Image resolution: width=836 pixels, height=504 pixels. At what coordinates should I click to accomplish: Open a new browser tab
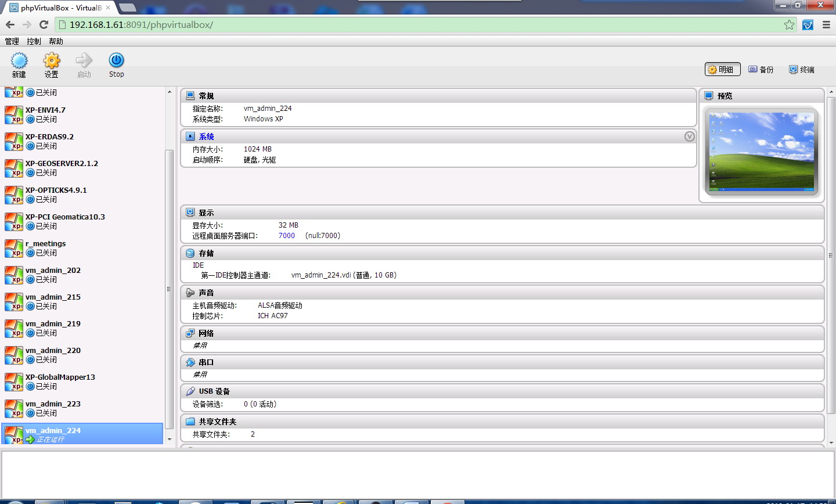[128, 8]
